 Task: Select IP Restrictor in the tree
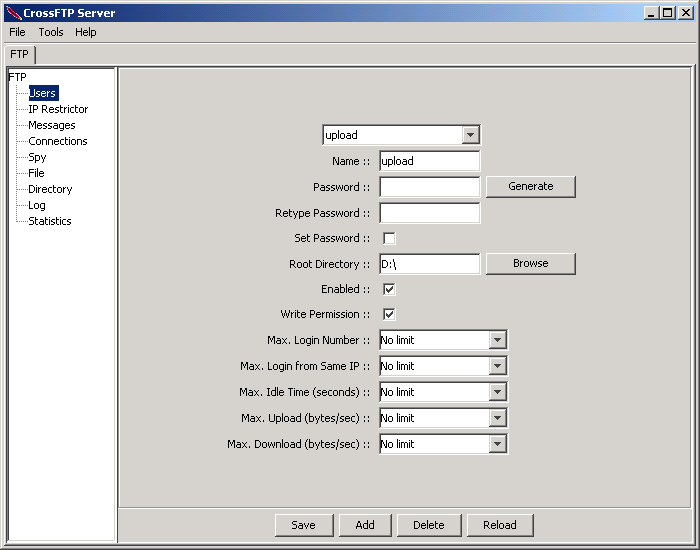[x=58, y=109]
